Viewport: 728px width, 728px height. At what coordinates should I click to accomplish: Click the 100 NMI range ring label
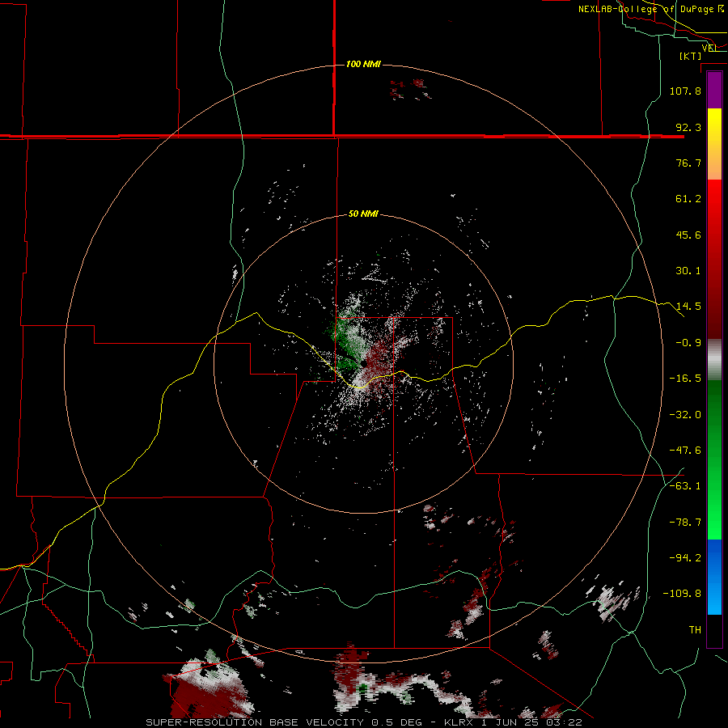coord(363,64)
